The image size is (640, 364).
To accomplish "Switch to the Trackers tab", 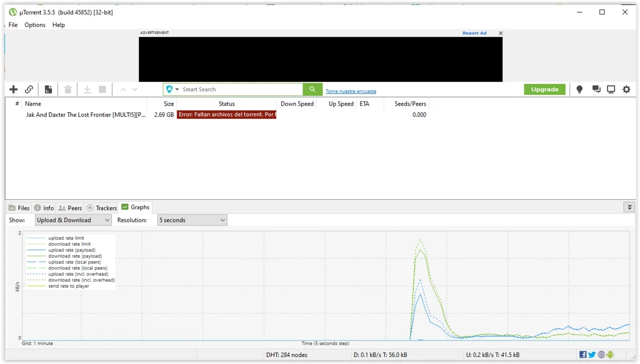I will 102,208.
